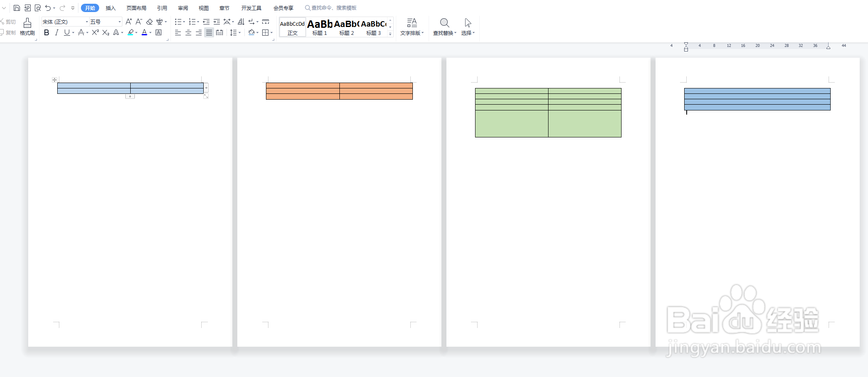868x377 pixels.
Task: Go to the 审阅 tab
Action: click(183, 8)
